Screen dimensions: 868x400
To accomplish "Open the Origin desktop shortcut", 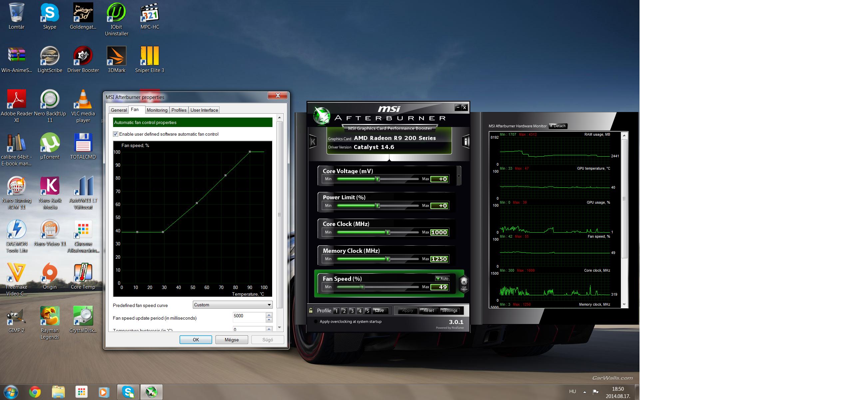I will click(x=50, y=276).
